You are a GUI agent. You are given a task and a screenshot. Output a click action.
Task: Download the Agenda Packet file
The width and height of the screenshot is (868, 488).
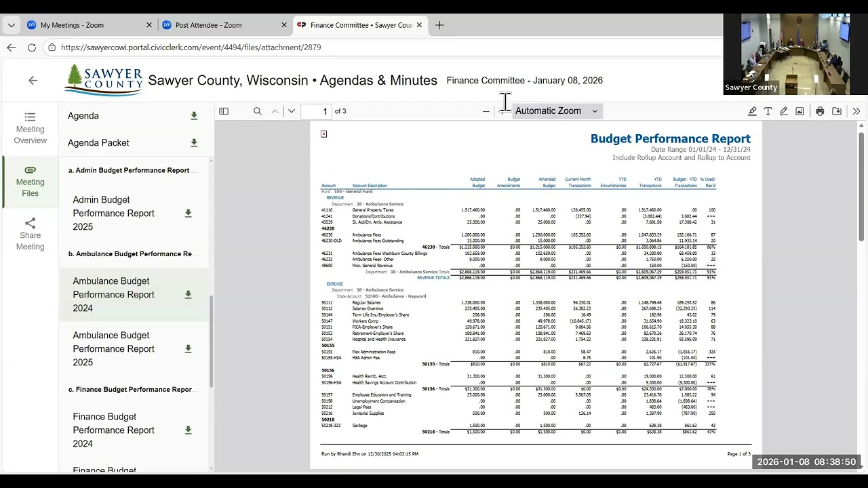[194, 143]
